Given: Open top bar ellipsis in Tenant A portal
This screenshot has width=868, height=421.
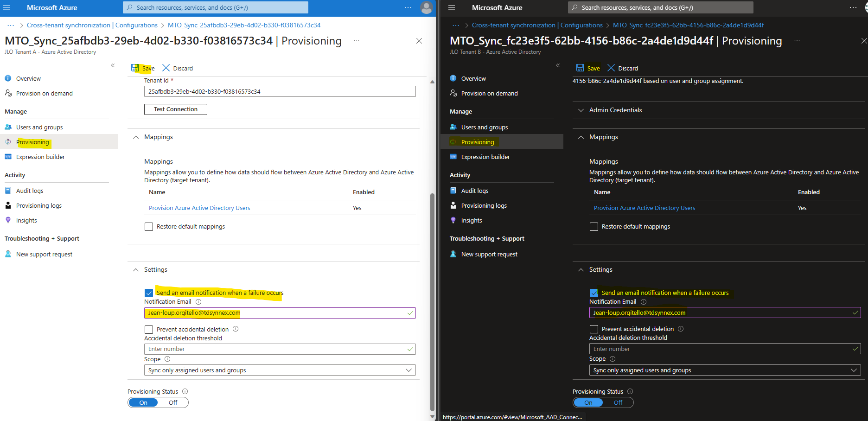Looking at the screenshot, I should coord(408,7).
